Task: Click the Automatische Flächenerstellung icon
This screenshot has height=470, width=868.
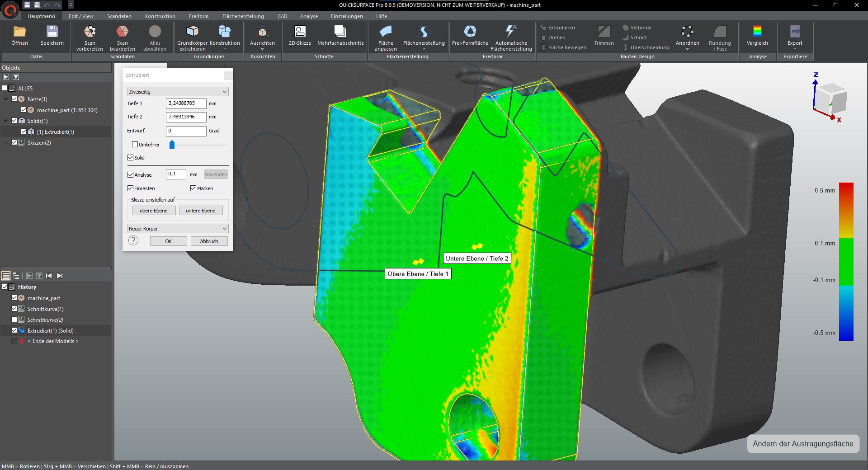Action: [511, 32]
